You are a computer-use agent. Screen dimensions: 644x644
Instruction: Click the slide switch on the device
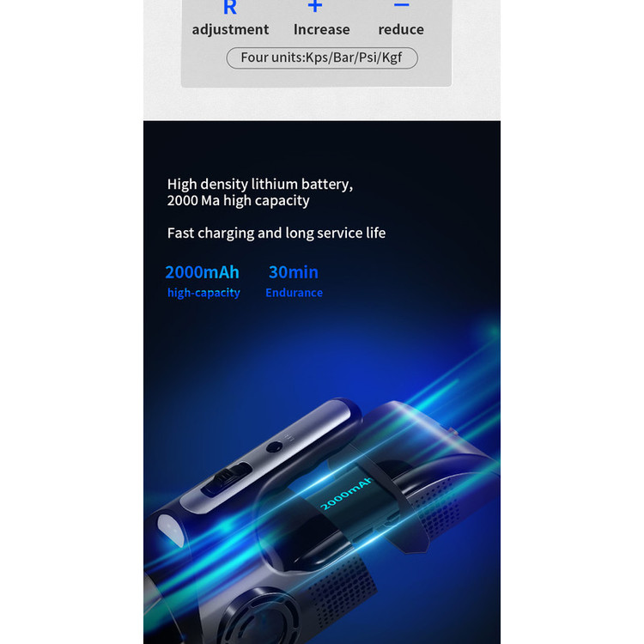point(227,478)
